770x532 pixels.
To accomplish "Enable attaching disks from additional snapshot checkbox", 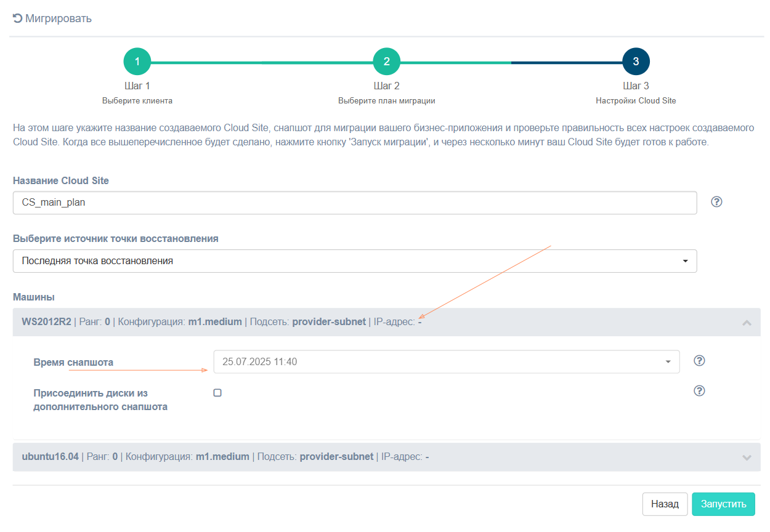I will coord(217,393).
